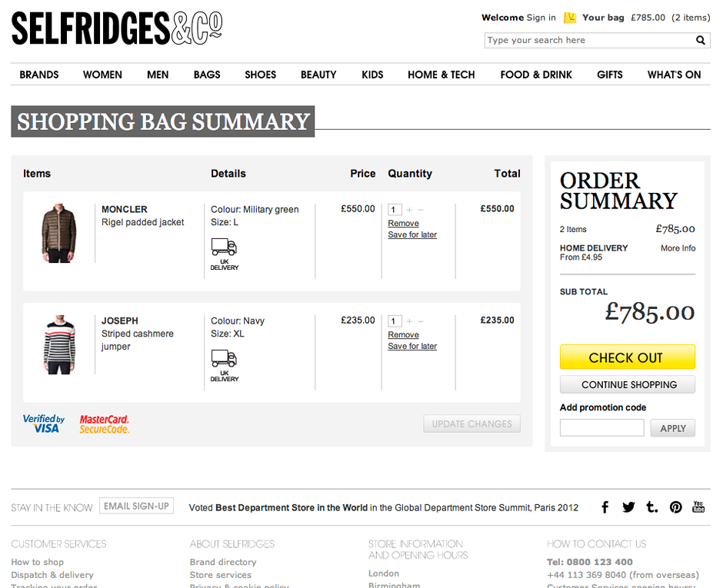Save the Moncler jacket for later
The width and height of the screenshot is (723, 588).
click(x=412, y=235)
